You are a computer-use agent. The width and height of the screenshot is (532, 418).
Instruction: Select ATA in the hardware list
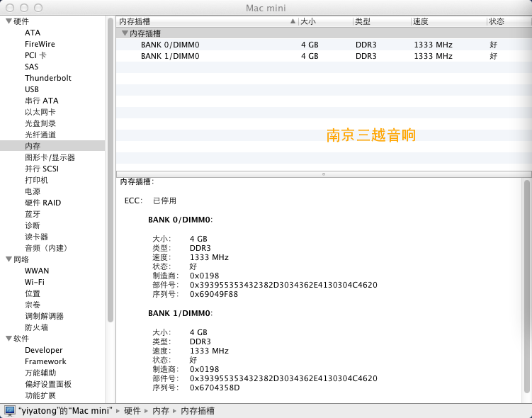click(x=33, y=33)
